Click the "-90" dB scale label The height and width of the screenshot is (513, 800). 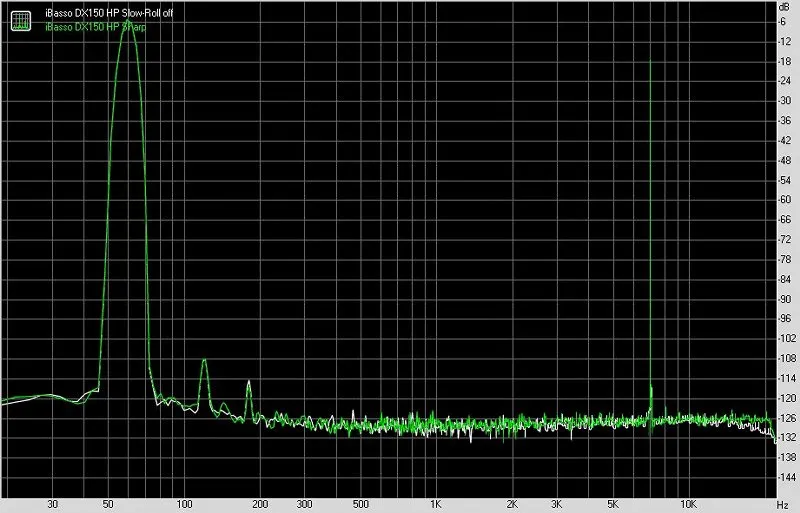784,299
